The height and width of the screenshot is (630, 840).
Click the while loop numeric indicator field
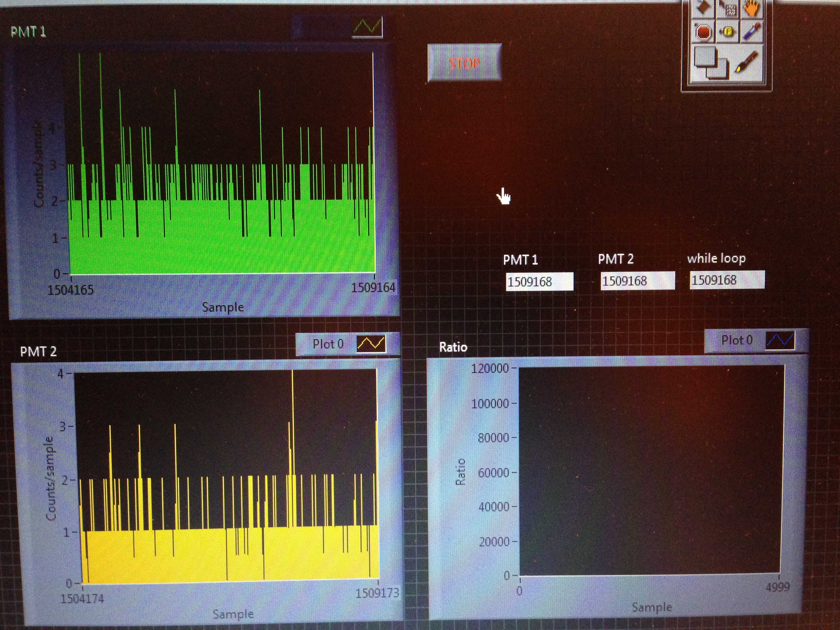tap(727, 280)
